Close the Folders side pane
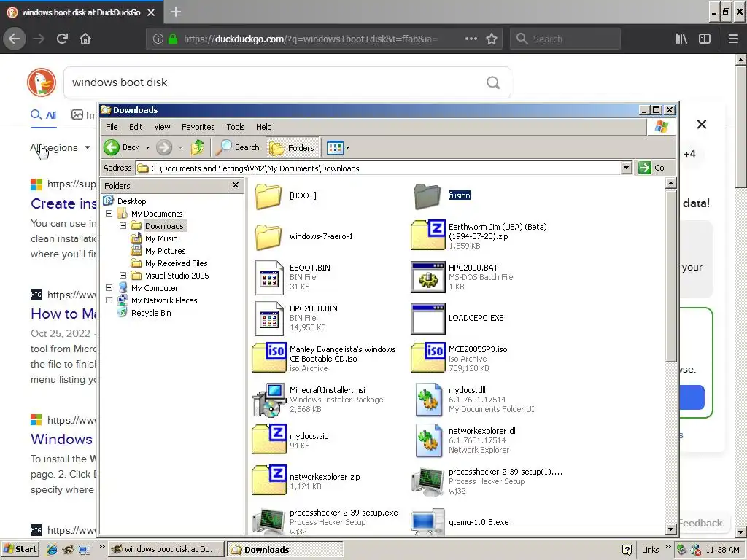The width and height of the screenshot is (747, 560). click(x=236, y=184)
